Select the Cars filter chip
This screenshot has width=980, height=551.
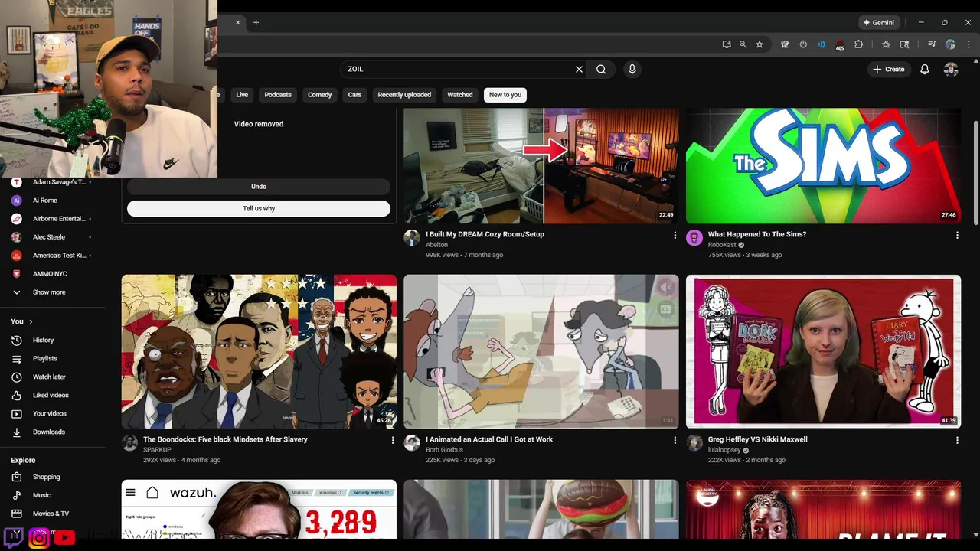click(x=354, y=95)
